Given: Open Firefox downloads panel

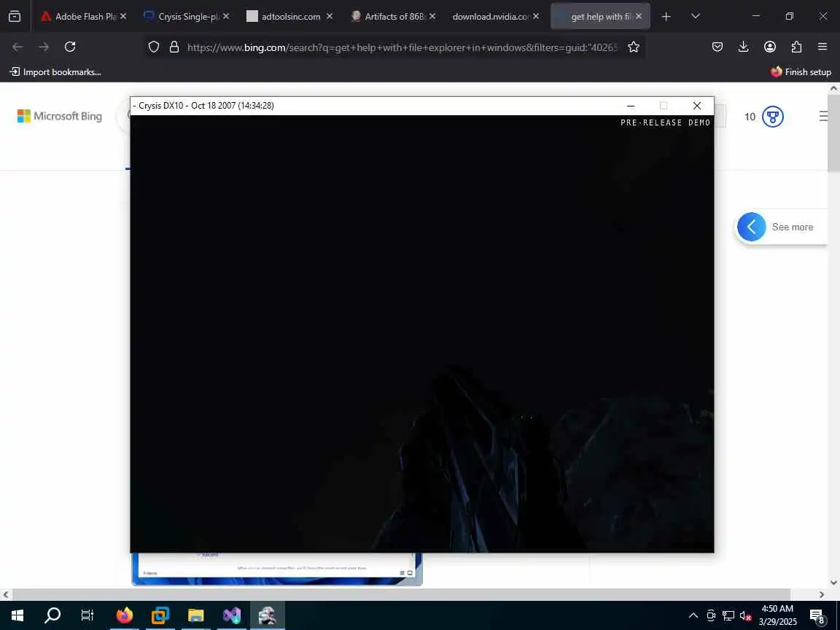Looking at the screenshot, I should pyautogui.click(x=743, y=47).
